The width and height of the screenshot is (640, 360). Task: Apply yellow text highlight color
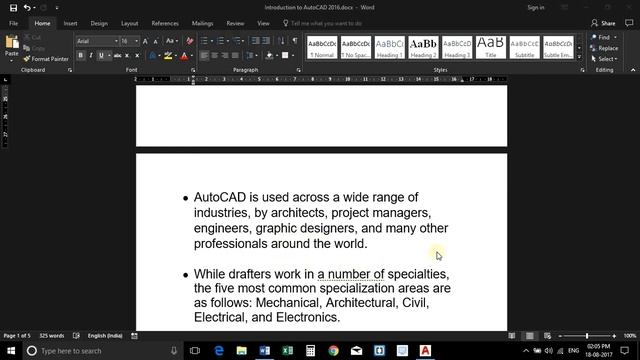tap(168, 56)
